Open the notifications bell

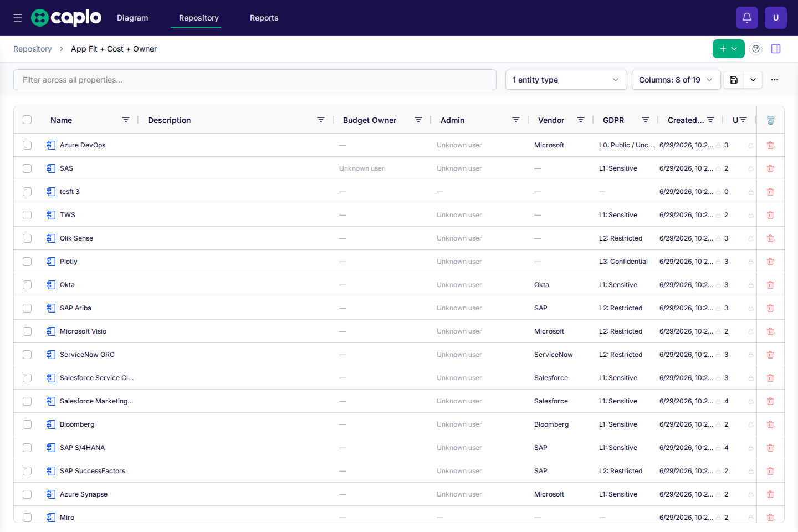point(747,18)
